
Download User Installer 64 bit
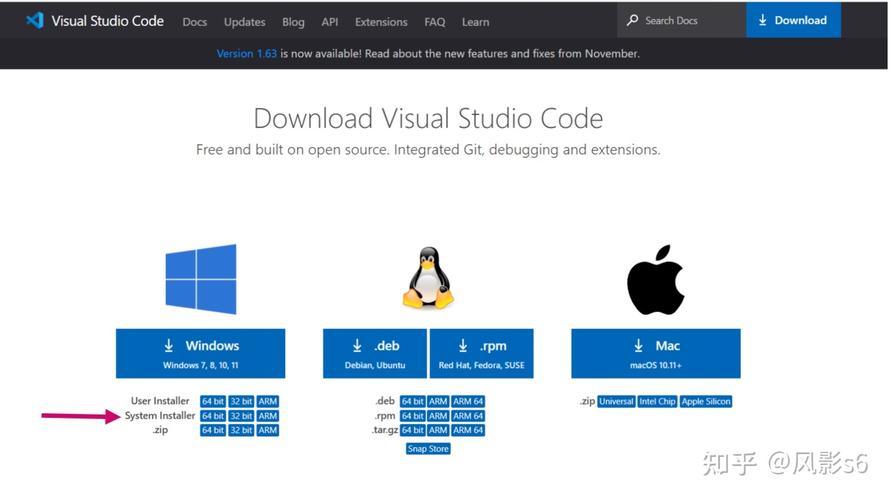click(213, 401)
